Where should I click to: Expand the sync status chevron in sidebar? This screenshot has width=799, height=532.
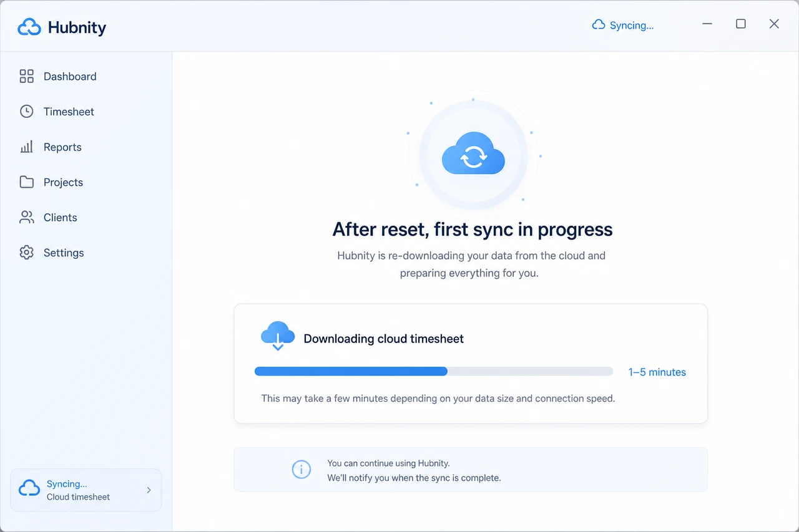click(149, 490)
